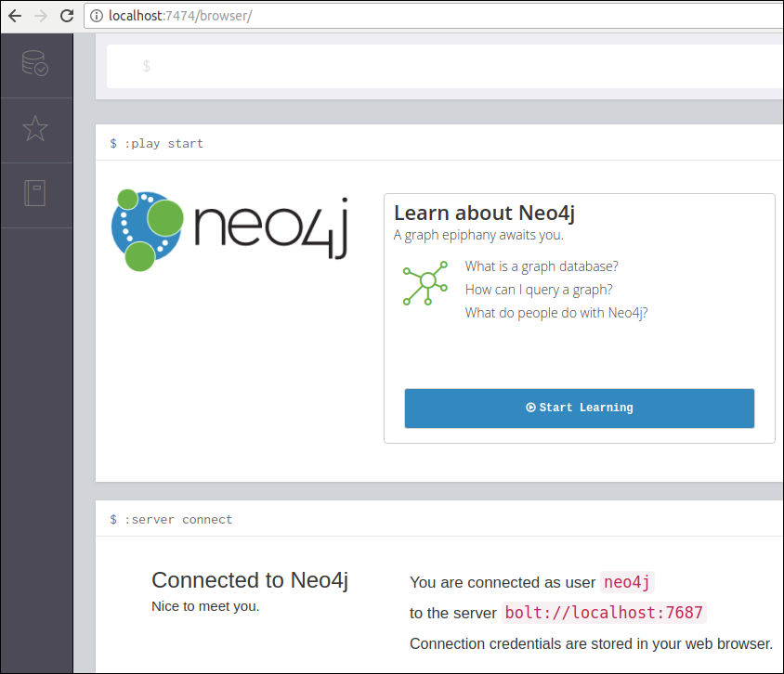Image resolution: width=784 pixels, height=674 pixels.
Task: Click the ':play start' frame command
Action: click(156, 144)
